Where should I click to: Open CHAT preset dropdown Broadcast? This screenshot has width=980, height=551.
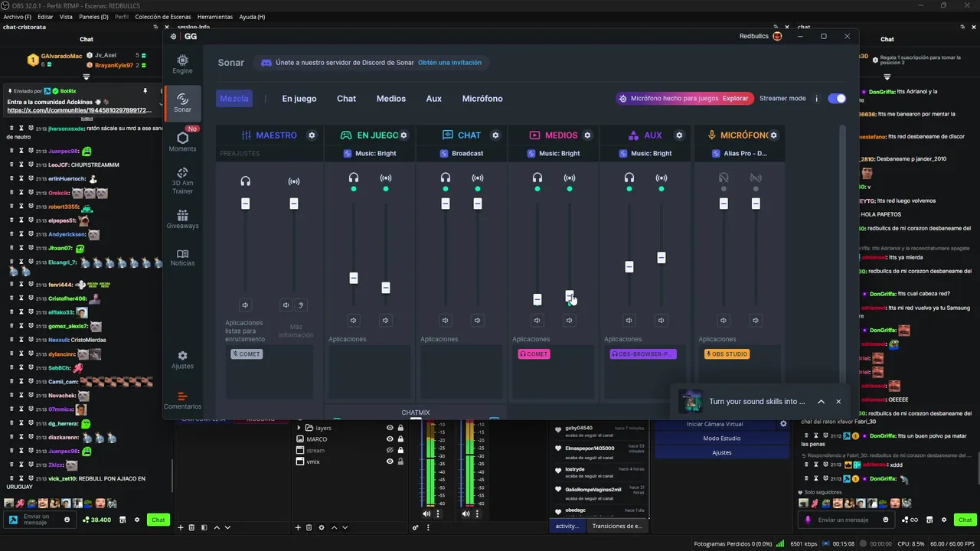(462, 153)
